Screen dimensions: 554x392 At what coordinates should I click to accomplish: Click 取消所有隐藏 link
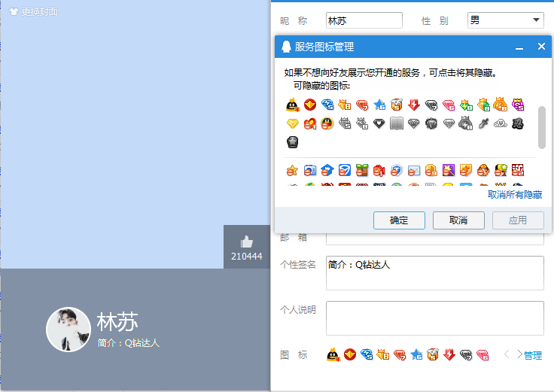point(515,195)
